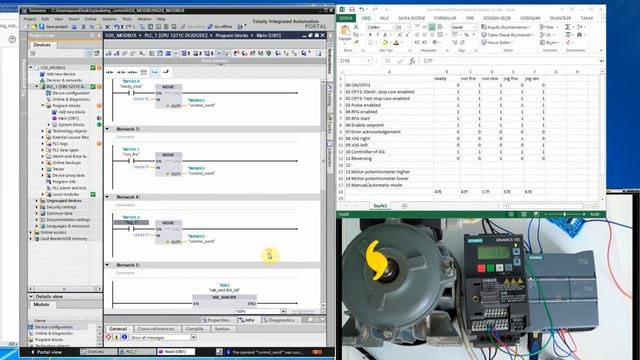Switch to Cross-references tab
Image resolution: width=640 pixels, height=360 pixels.
coord(156,329)
